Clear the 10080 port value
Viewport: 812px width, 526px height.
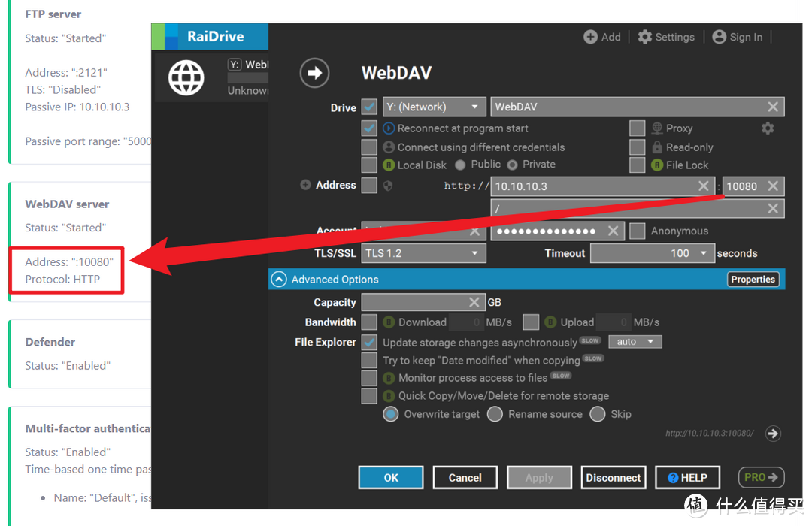click(773, 186)
